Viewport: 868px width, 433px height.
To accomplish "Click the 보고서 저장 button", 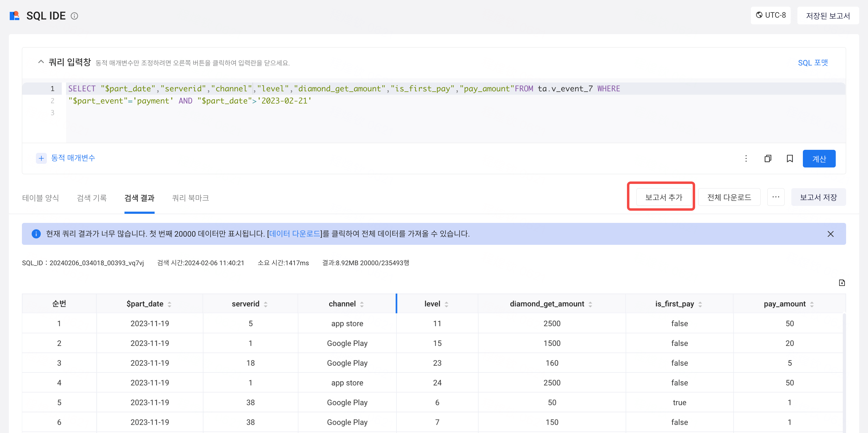I will pos(818,197).
